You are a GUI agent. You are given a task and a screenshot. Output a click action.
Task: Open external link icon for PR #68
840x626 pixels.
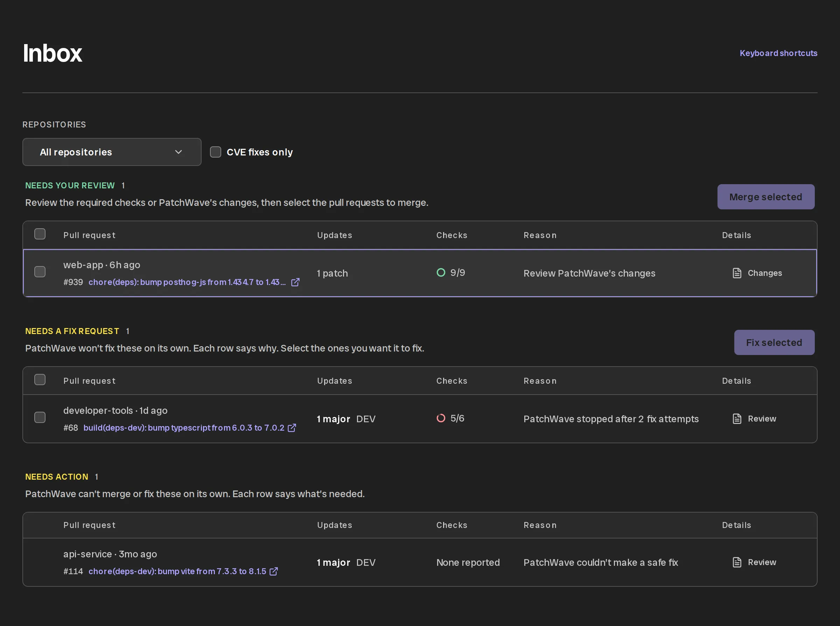(292, 428)
